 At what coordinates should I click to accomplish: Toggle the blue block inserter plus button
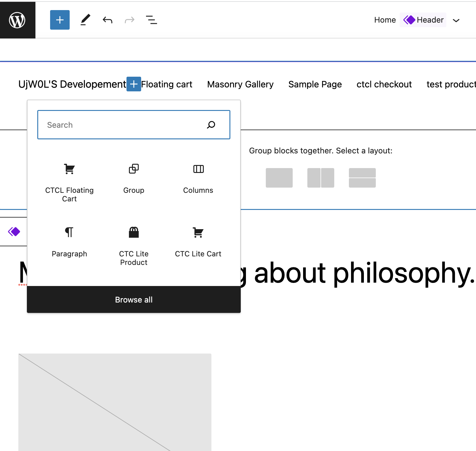pos(60,20)
